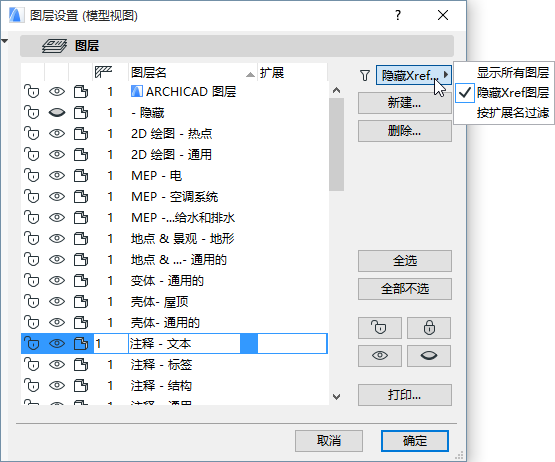Sort by 图层名 column header arrow
Image resolution: width=555 pixels, height=462 pixels.
pyautogui.click(x=250, y=74)
